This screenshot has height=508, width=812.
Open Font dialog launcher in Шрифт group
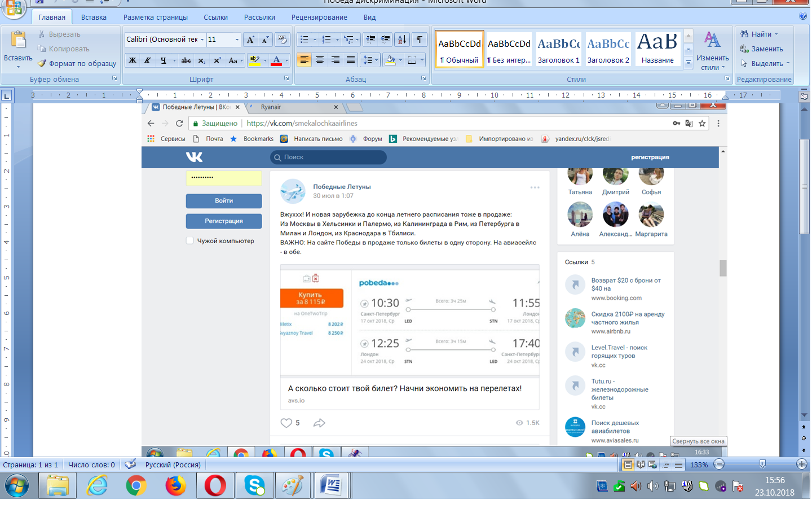(286, 78)
